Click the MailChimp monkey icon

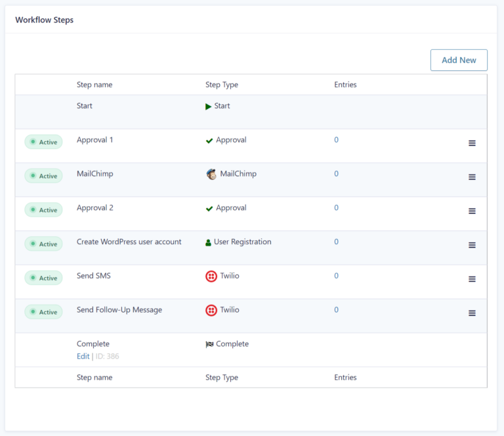click(211, 174)
